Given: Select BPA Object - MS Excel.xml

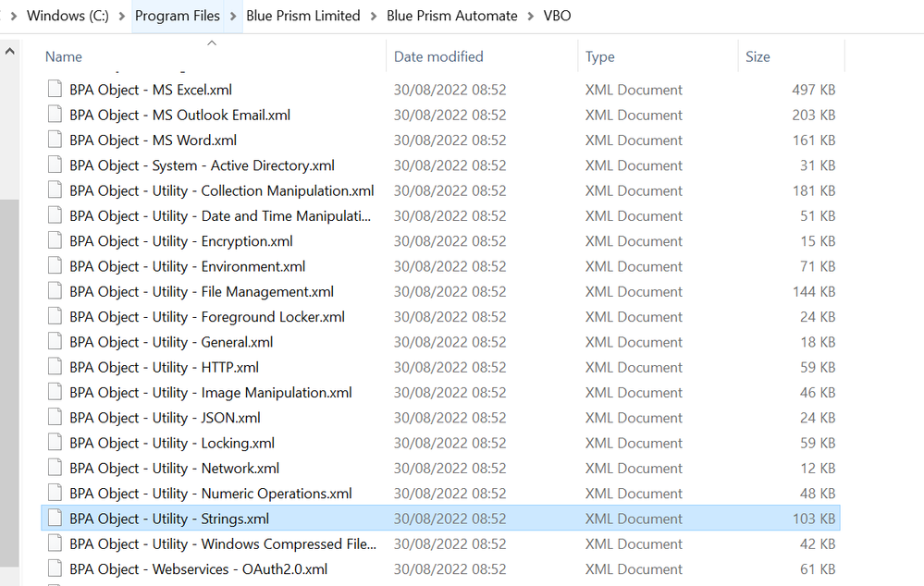Looking at the screenshot, I should tap(150, 90).
